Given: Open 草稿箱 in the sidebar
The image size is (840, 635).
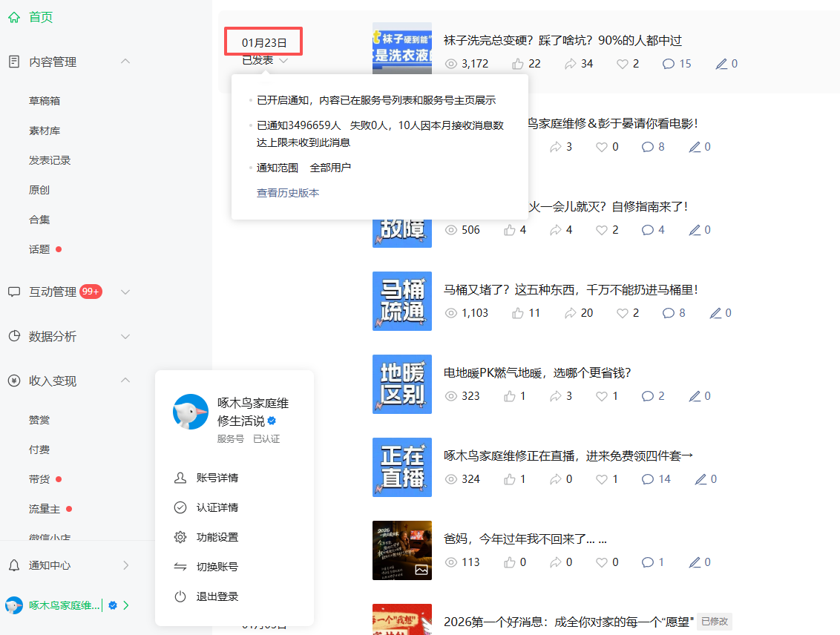Looking at the screenshot, I should pyautogui.click(x=45, y=101).
